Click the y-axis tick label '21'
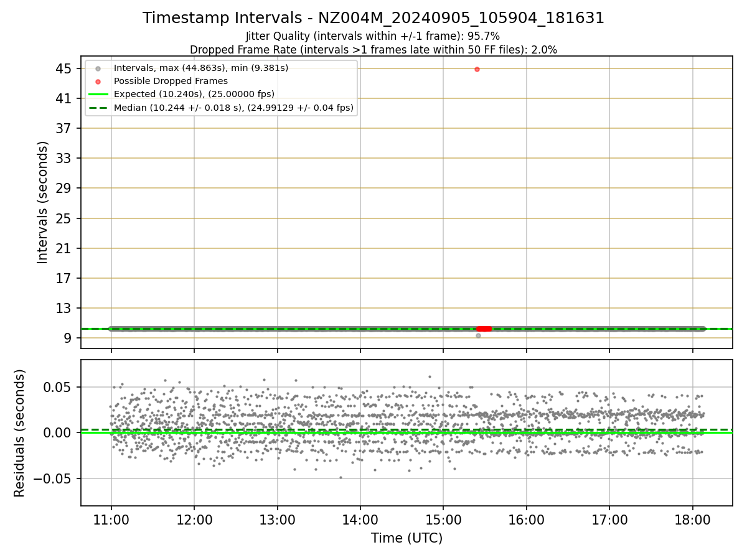 65,248
